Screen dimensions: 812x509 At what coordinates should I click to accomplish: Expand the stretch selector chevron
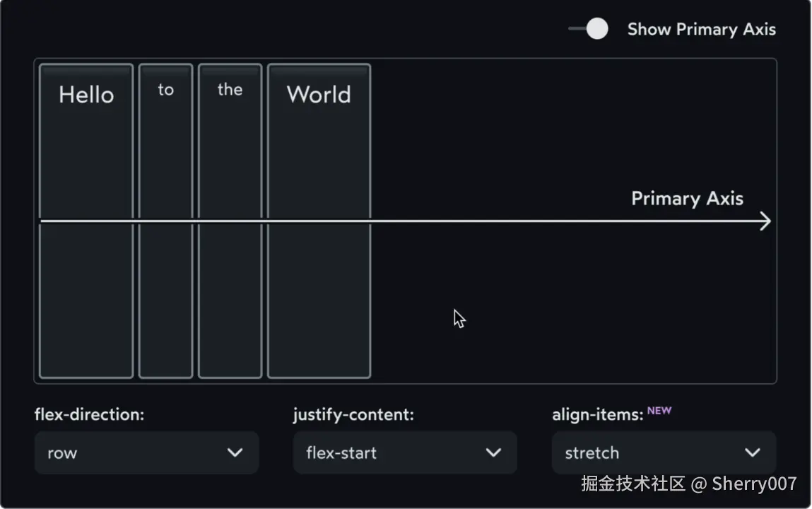click(x=752, y=452)
